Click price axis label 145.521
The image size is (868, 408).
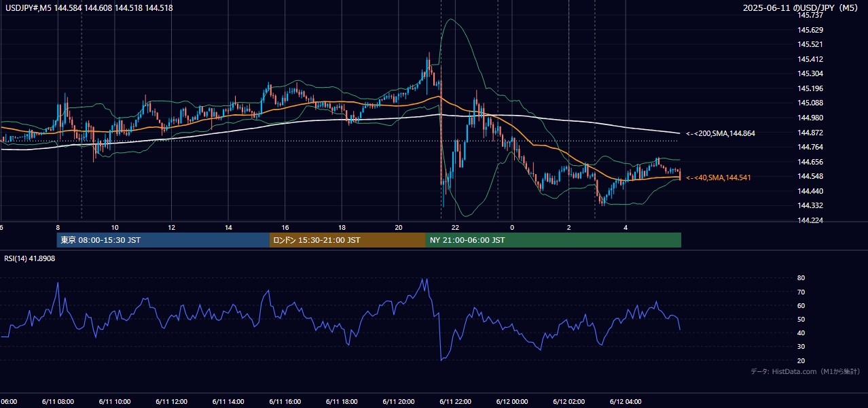coord(810,44)
